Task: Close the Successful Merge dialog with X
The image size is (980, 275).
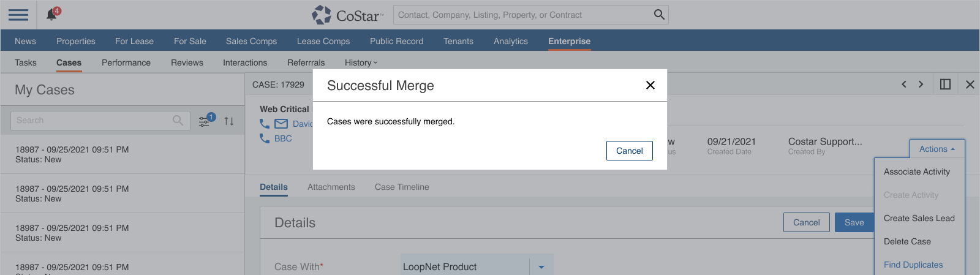Action: tap(650, 85)
